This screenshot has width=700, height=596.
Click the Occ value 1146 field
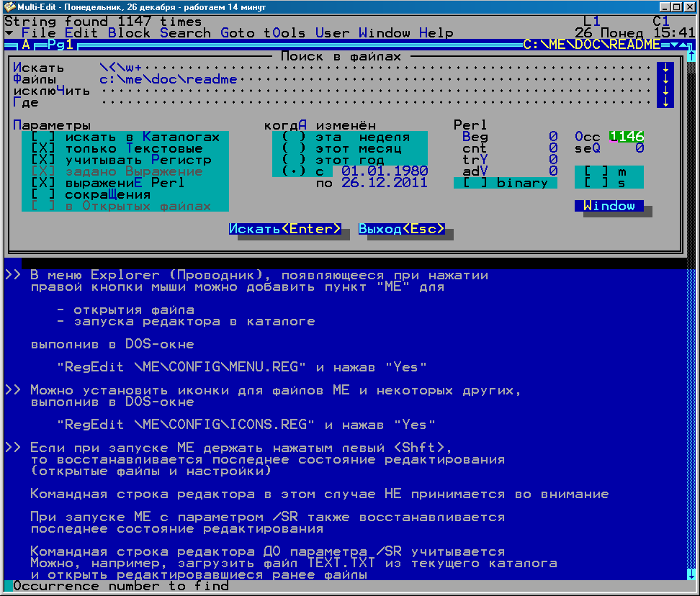point(627,137)
